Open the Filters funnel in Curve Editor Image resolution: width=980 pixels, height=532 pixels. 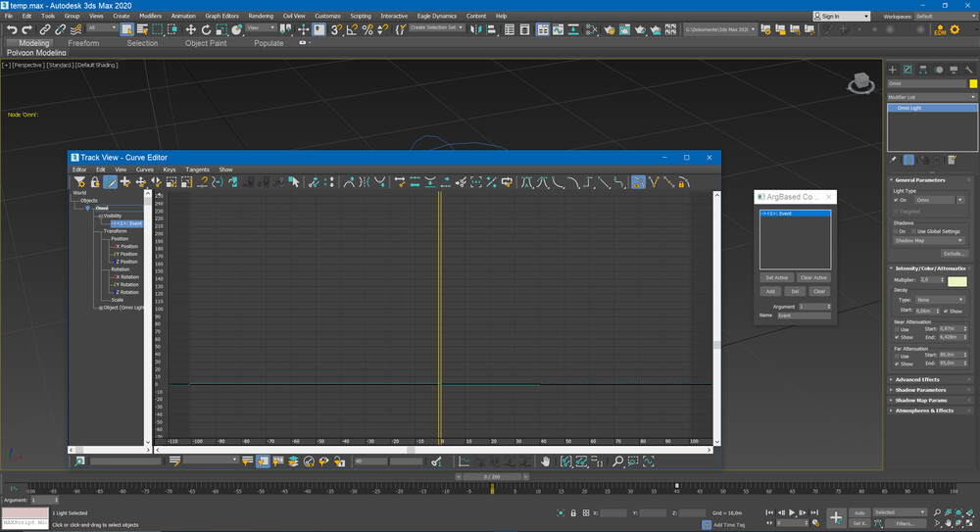click(x=79, y=182)
